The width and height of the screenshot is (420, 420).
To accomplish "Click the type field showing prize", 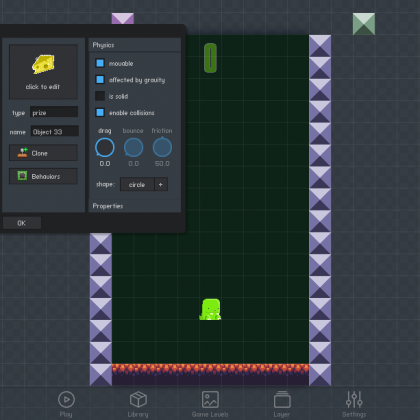I will point(54,112).
